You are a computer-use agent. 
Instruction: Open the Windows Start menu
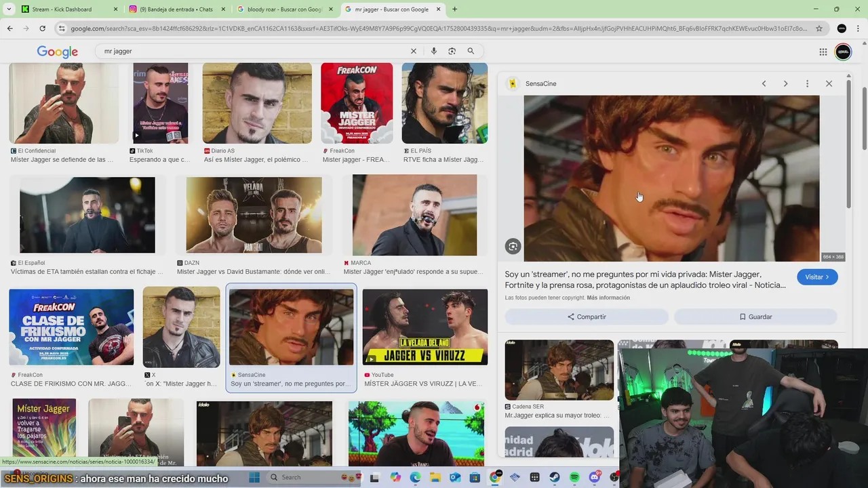click(254, 478)
